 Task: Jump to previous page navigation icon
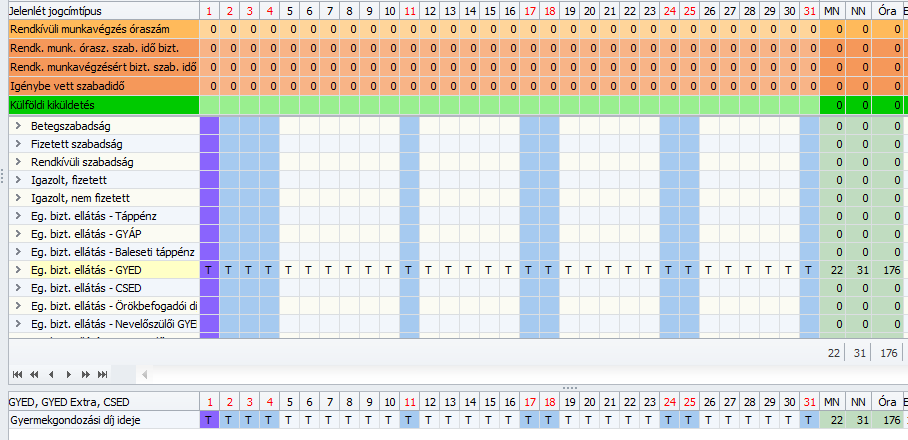pos(34,375)
